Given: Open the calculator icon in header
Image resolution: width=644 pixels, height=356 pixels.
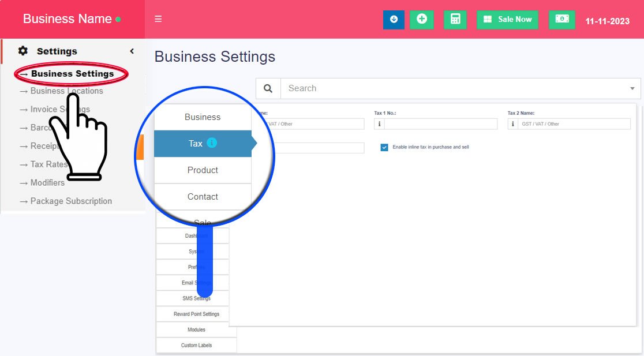Looking at the screenshot, I should click(x=455, y=19).
